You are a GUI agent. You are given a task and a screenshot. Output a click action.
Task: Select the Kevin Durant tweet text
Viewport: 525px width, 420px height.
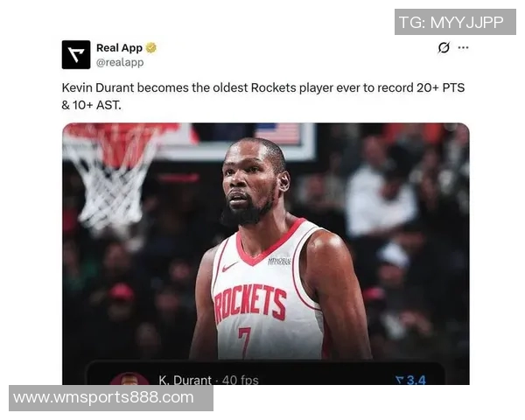[x=263, y=96]
